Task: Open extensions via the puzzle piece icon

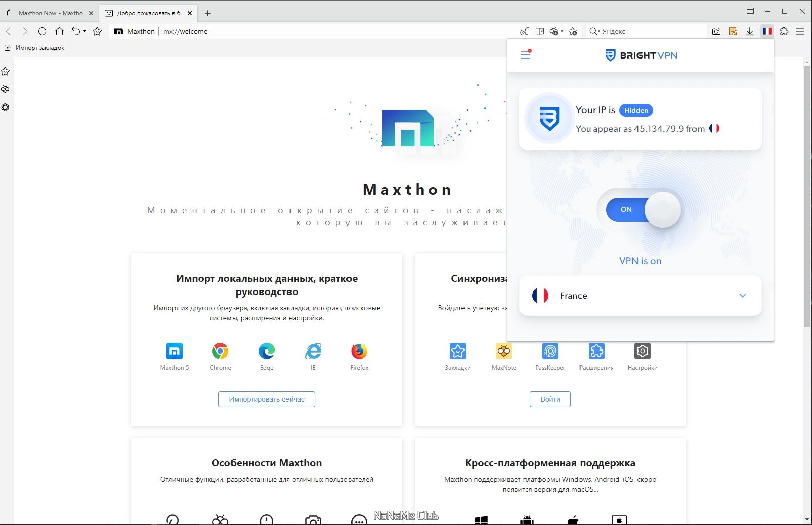Action: tap(784, 31)
